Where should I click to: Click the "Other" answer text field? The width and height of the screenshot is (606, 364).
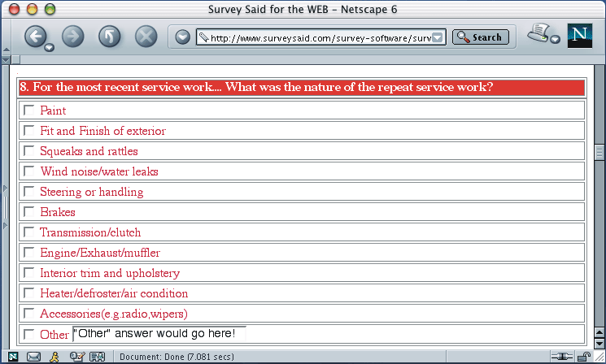(x=159, y=333)
